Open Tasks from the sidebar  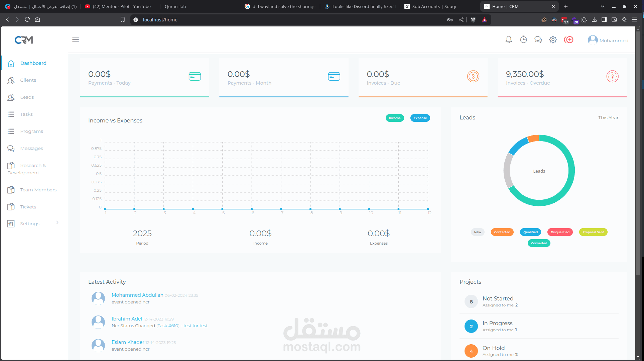(26, 114)
